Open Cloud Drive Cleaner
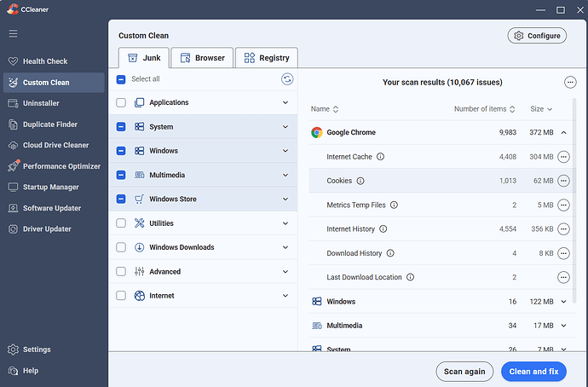588x387 pixels. coord(54,145)
